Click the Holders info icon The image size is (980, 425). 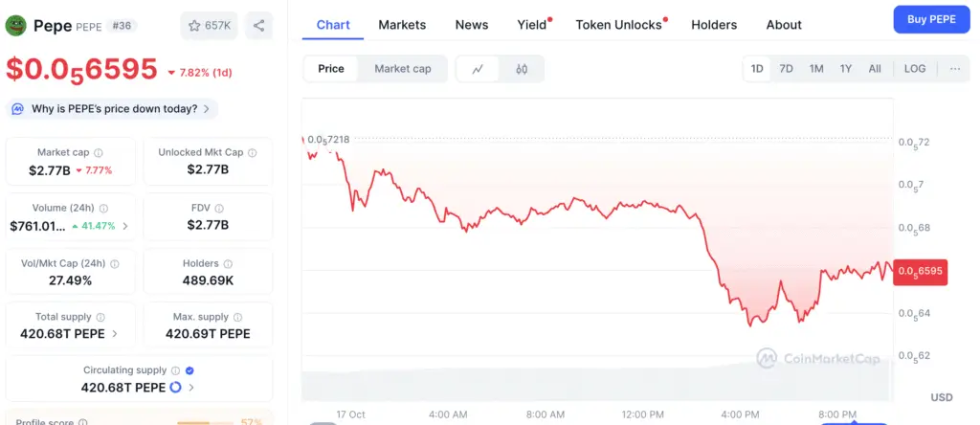tap(229, 263)
